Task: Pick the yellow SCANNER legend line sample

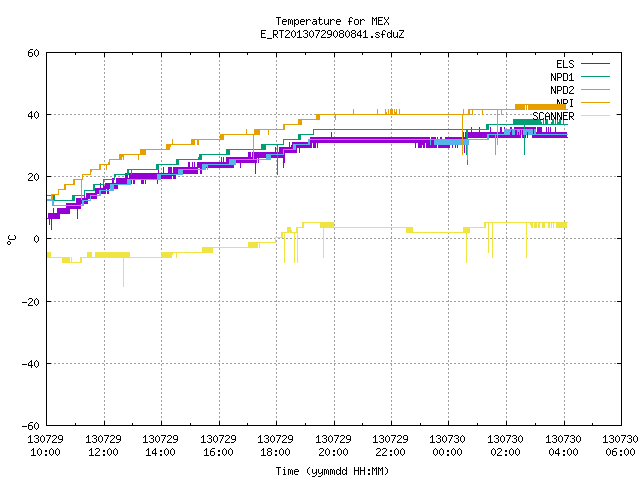Action: click(595, 116)
